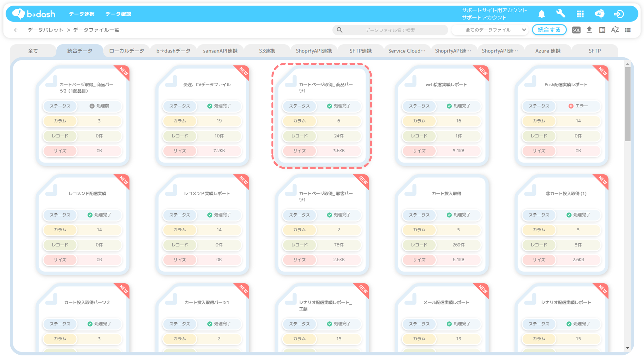Open カートページ取得_商品パーツ2 (1商品目) card
Screen dimensions: 644x362
coord(83,116)
